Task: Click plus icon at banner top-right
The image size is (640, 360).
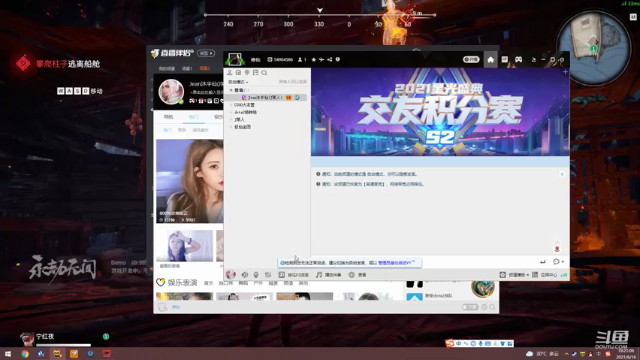Action: pos(565,72)
